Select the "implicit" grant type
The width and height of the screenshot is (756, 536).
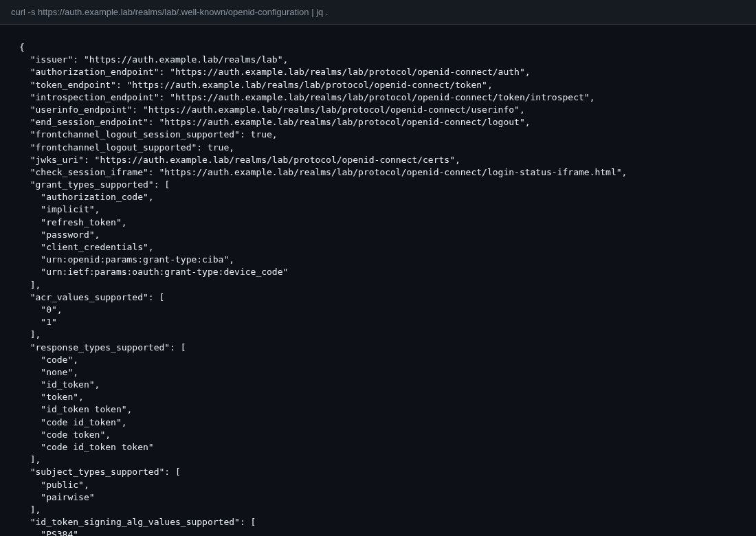click(67, 209)
